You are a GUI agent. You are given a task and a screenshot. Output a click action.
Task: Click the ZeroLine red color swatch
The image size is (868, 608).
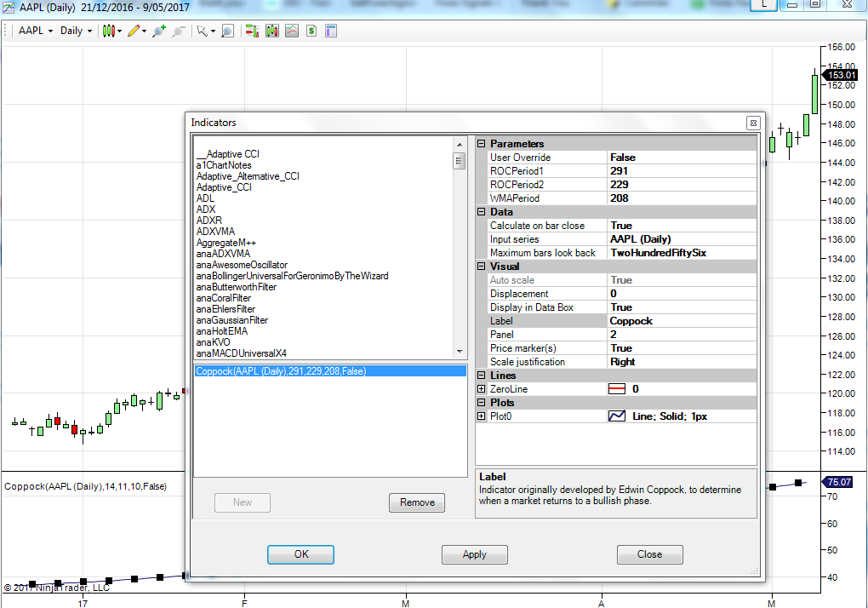point(617,389)
